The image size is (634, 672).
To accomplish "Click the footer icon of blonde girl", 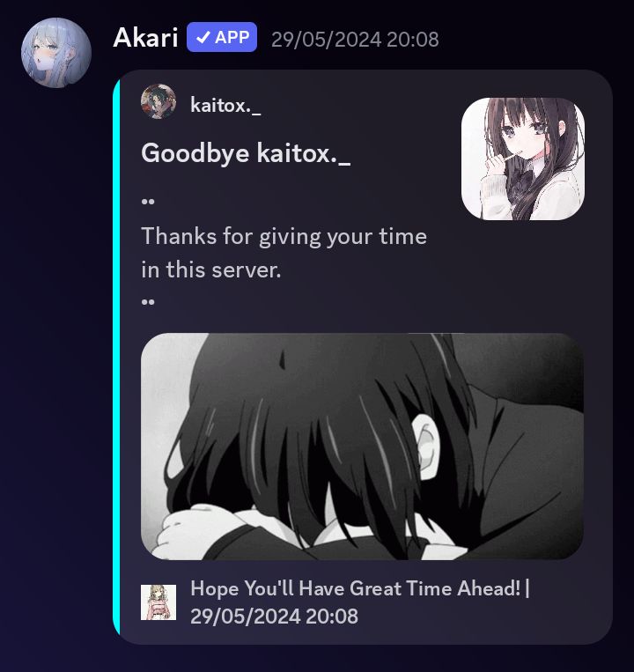I will pyautogui.click(x=158, y=602).
